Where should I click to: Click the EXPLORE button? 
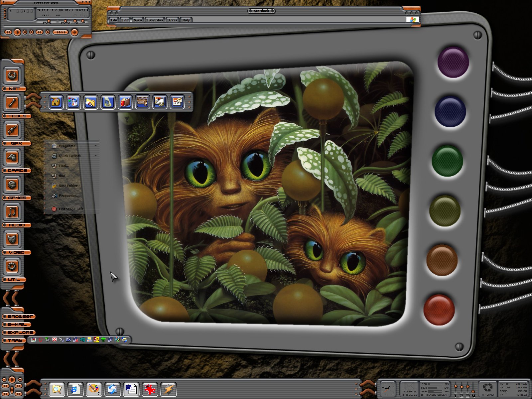click(x=19, y=332)
